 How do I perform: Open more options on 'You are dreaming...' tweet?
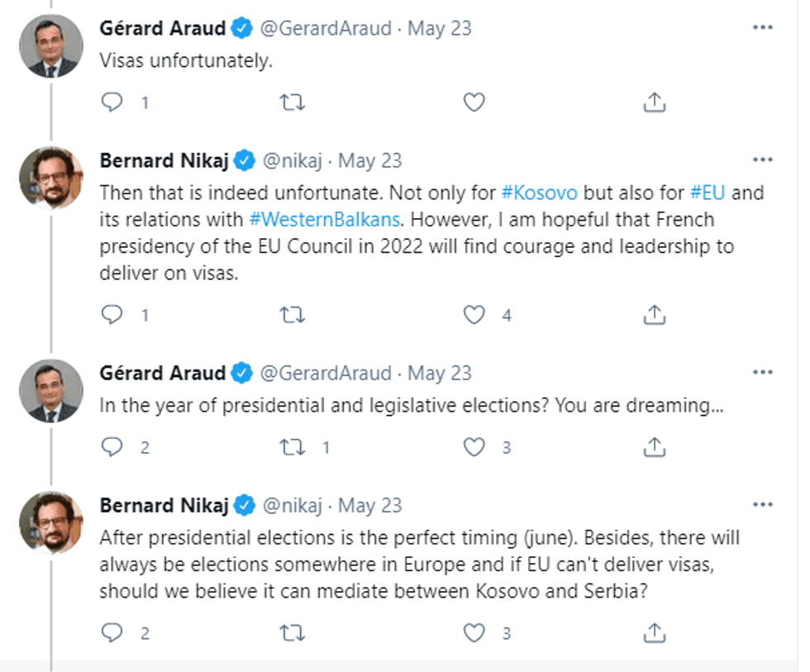coord(763,373)
